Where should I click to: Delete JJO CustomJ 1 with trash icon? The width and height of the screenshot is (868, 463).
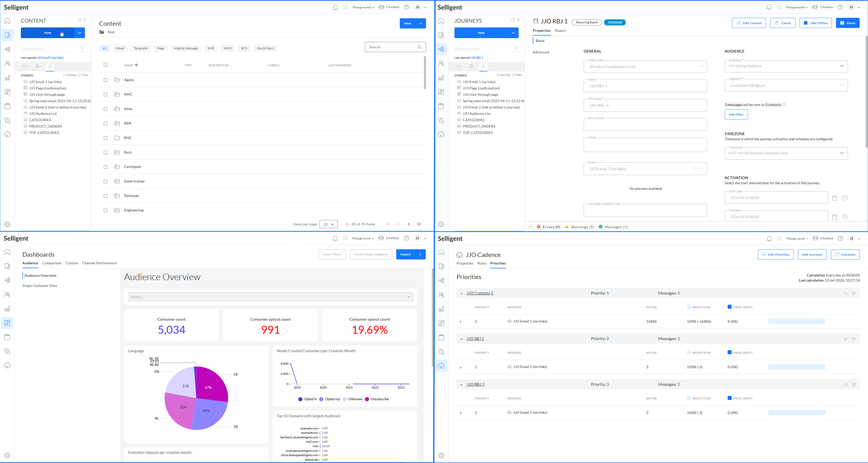tap(854, 294)
